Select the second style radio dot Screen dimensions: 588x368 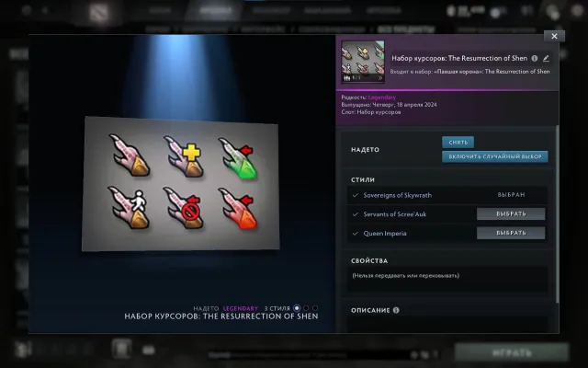coord(306,308)
